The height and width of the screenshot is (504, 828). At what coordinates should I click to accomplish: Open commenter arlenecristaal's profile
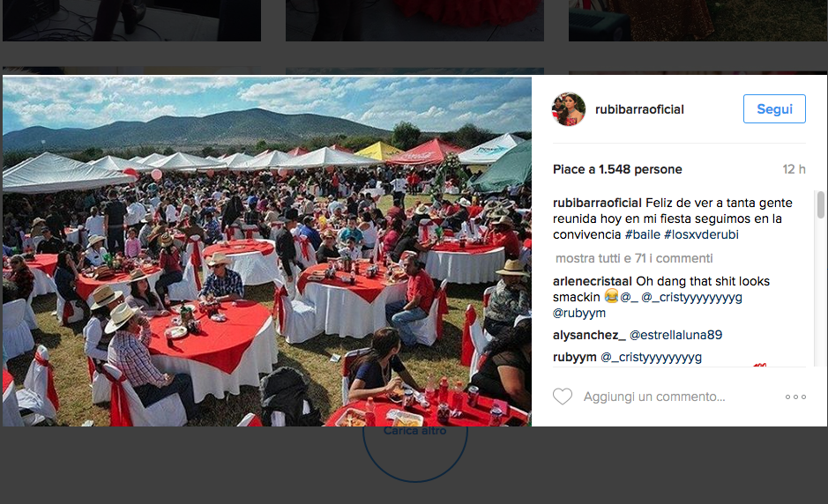(593, 281)
